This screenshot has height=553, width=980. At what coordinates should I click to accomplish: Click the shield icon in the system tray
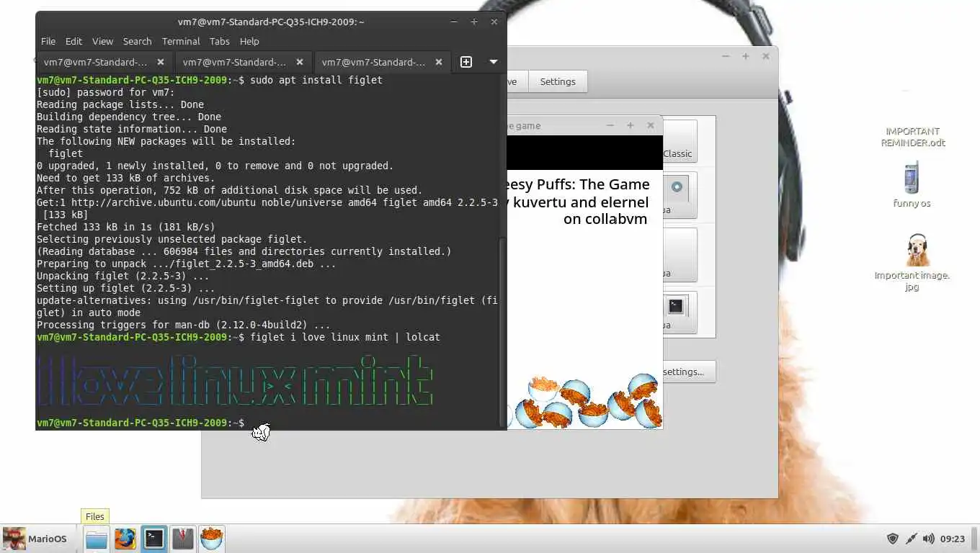tap(892, 539)
